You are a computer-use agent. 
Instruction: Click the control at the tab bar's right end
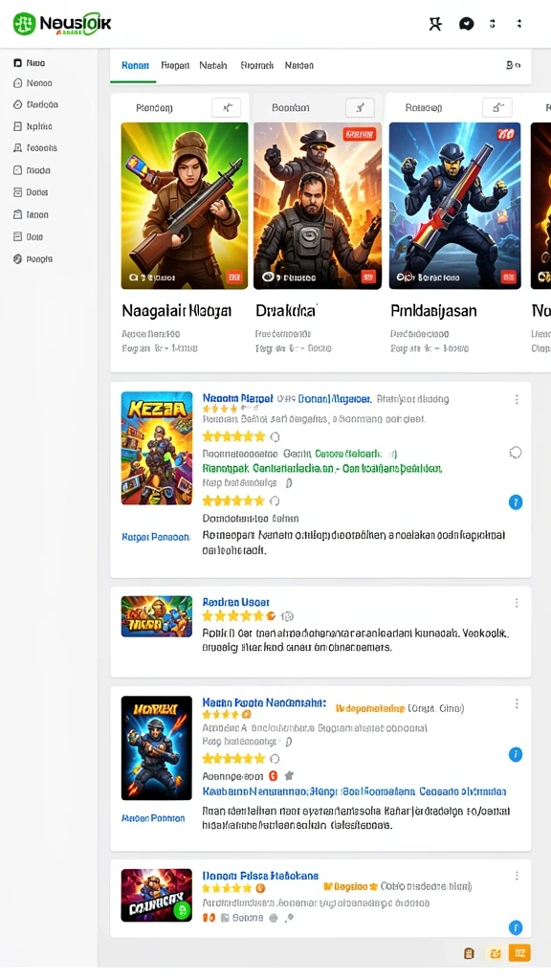coord(513,65)
